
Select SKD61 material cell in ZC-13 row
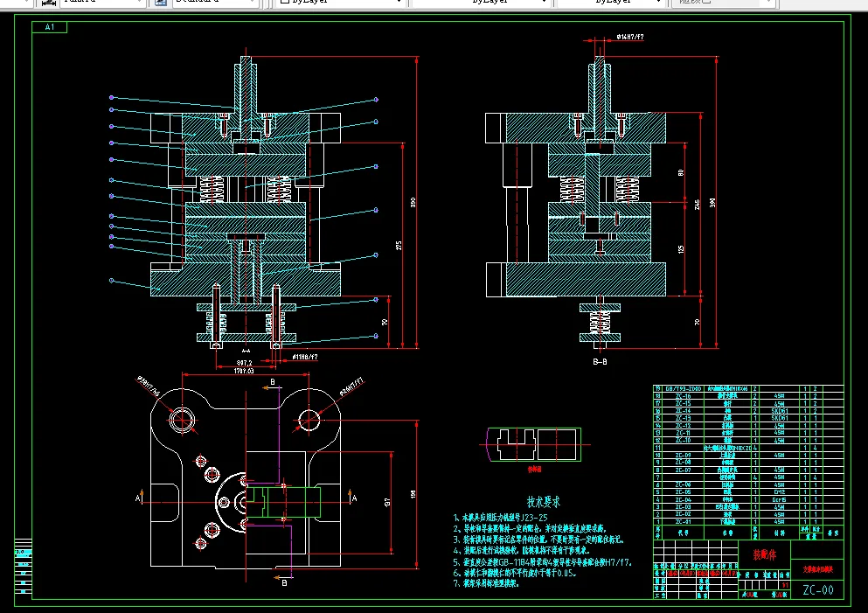click(x=780, y=418)
